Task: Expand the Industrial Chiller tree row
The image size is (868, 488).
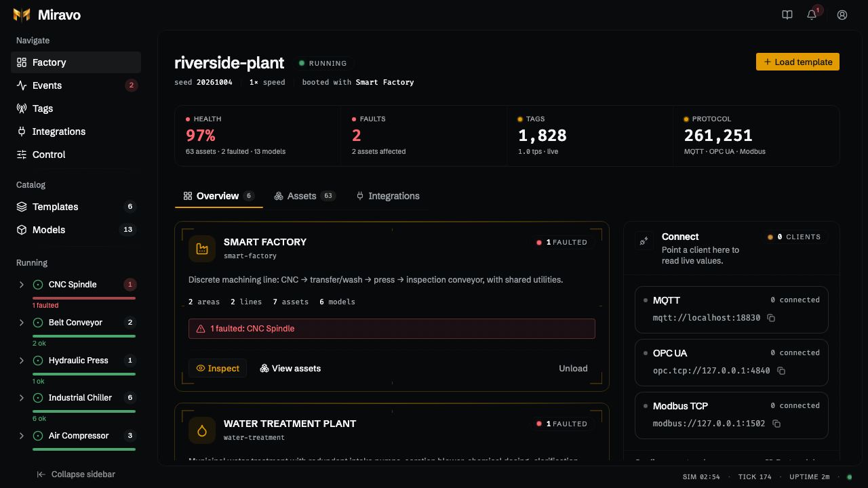Action: (x=21, y=398)
